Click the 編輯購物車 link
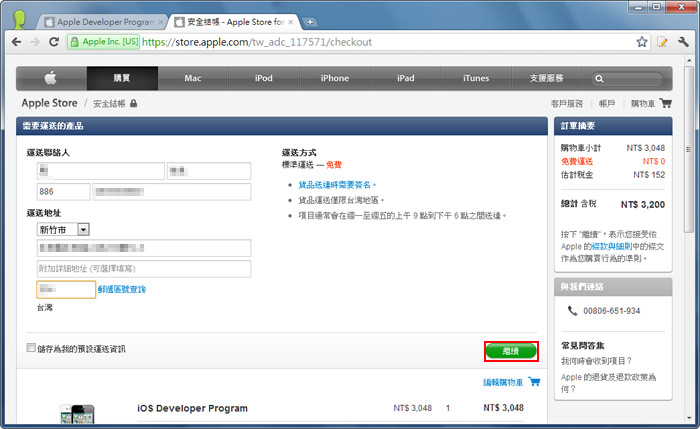The width and height of the screenshot is (700, 429). (503, 382)
